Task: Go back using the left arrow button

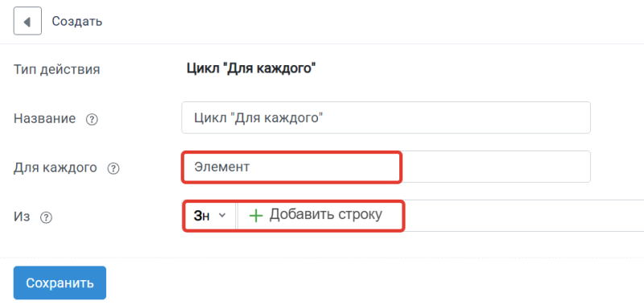Action: click(27, 21)
